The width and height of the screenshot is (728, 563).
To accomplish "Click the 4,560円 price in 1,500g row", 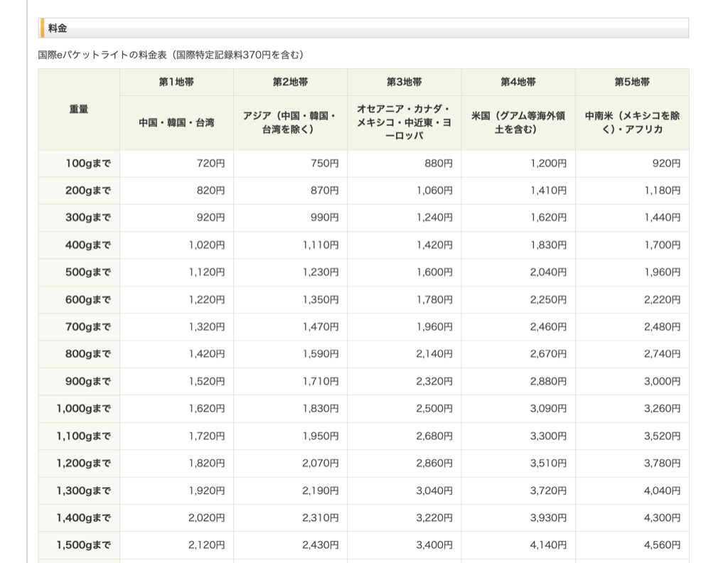I will tap(662, 545).
